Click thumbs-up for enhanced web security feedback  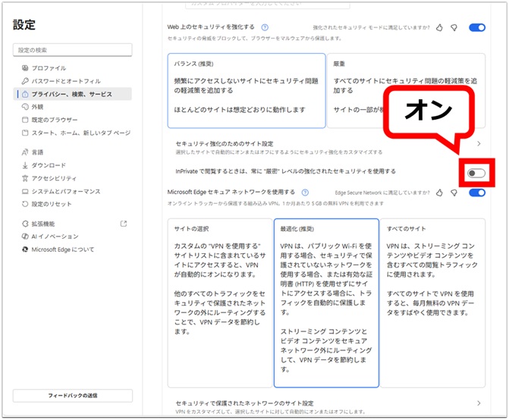(439, 27)
